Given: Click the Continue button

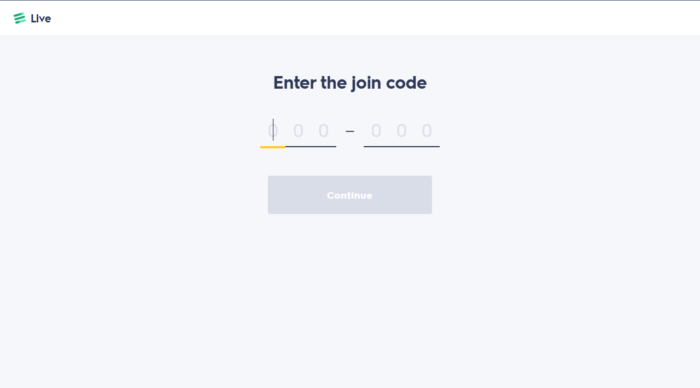Looking at the screenshot, I should (350, 195).
